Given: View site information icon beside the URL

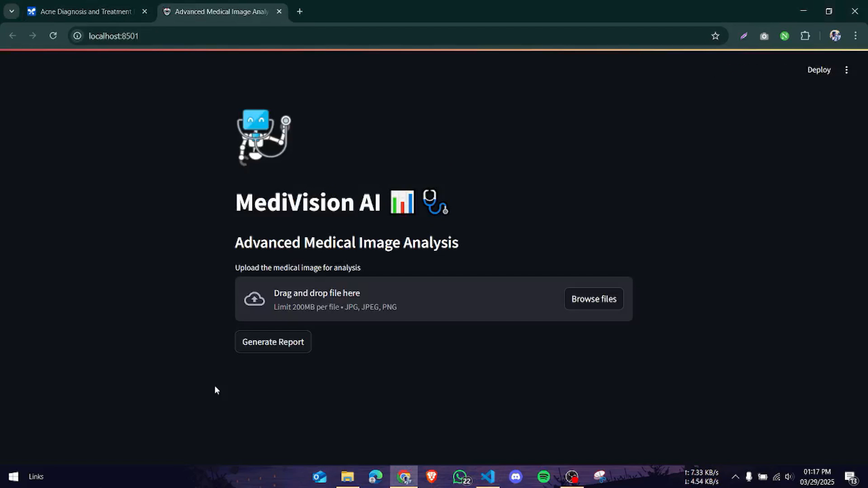Looking at the screenshot, I should click(77, 36).
